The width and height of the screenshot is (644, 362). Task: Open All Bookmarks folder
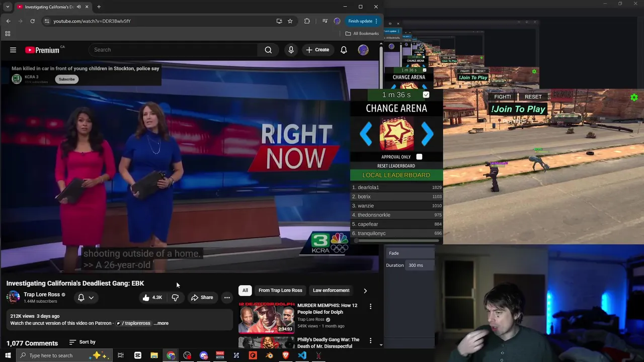(362, 34)
